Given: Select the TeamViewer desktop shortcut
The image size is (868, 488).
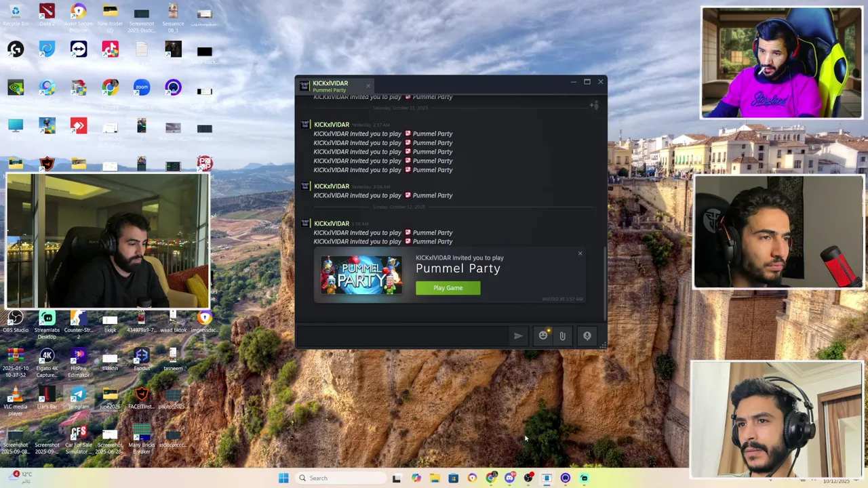Looking at the screenshot, I should click(x=79, y=49).
